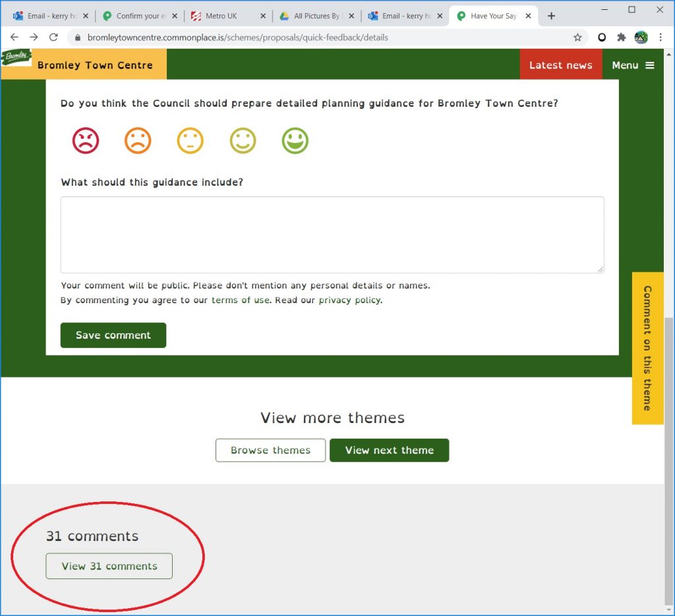Screen dimensions: 675x616
Task: Click the scrollbar down arrow
Action: click(x=668, y=611)
